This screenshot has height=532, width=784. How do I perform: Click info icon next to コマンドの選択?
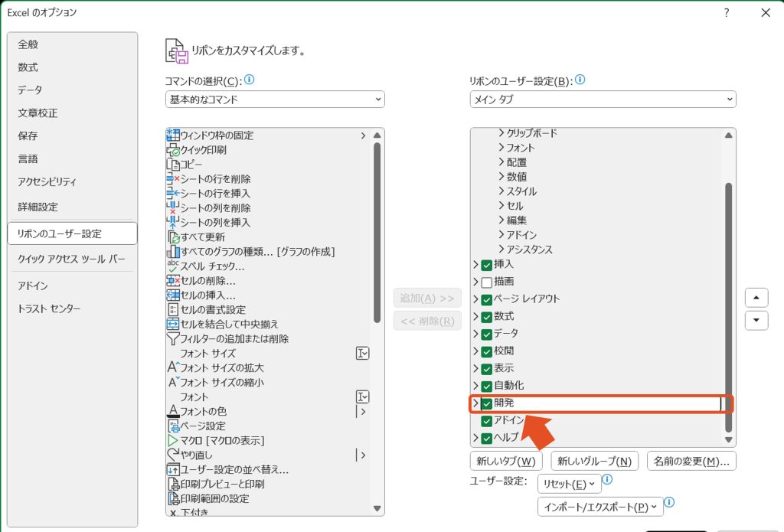pyautogui.click(x=249, y=80)
